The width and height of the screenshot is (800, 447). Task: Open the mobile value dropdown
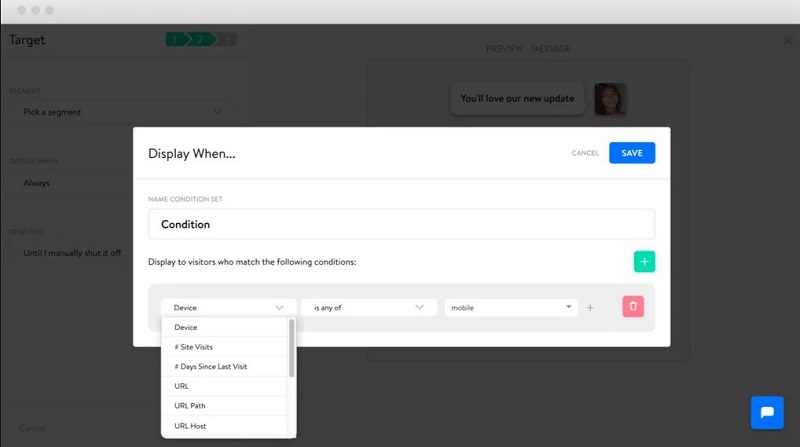tap(511, 308)
